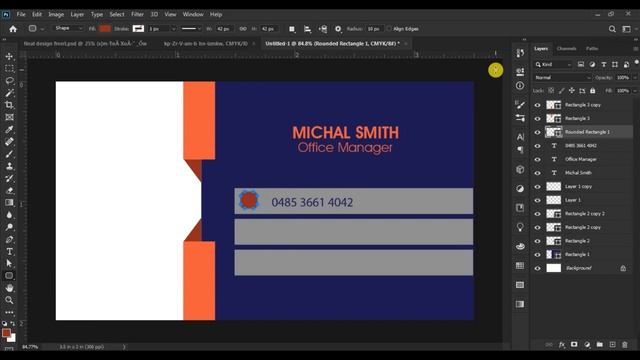Open the Edit Toolbar three-dots button
This screenshot has height=360, width=640.
coord(9,312)
